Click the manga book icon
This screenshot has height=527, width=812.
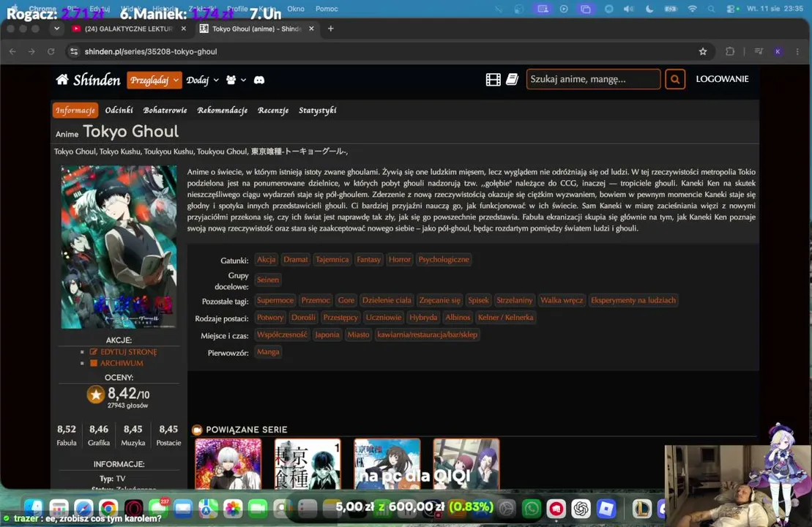pyautogui.click(x=512, y=79)
